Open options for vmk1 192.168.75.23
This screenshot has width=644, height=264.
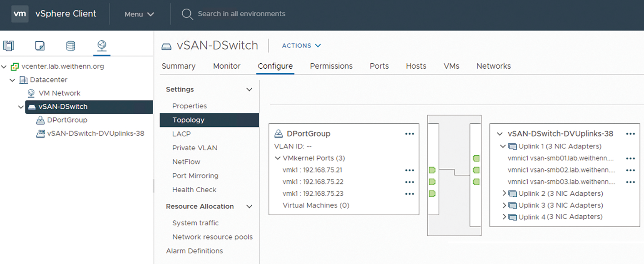[x=409, y=194]
